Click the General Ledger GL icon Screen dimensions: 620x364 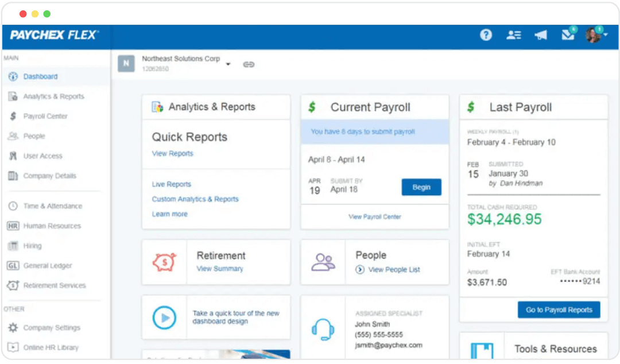tap(13, 266)
